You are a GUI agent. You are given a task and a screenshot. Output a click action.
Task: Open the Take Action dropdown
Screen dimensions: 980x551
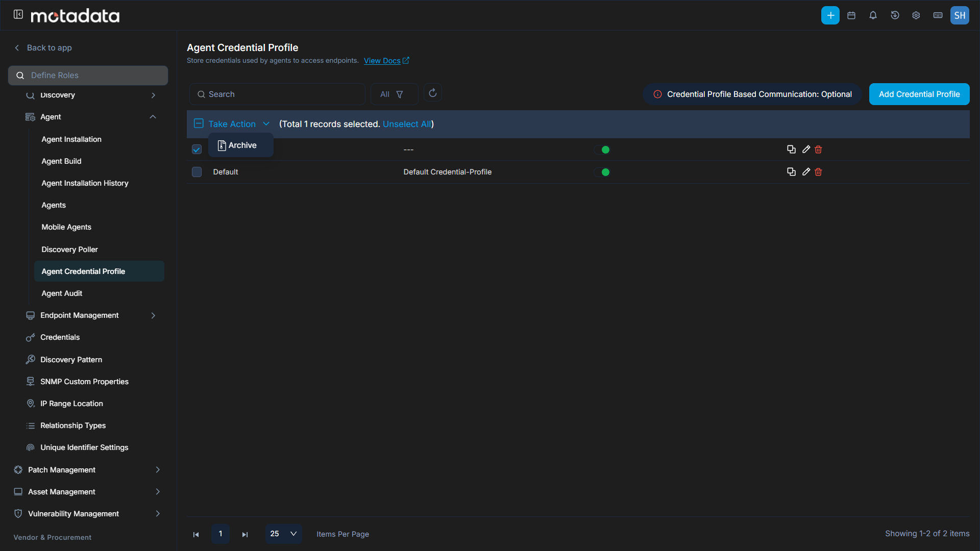(x=238, y=124)
